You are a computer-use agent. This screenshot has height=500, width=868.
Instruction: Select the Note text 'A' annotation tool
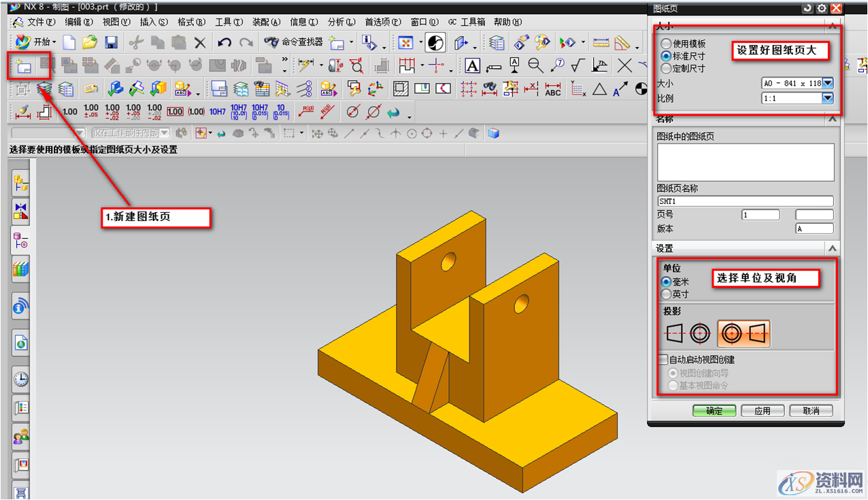coord(472,66)
